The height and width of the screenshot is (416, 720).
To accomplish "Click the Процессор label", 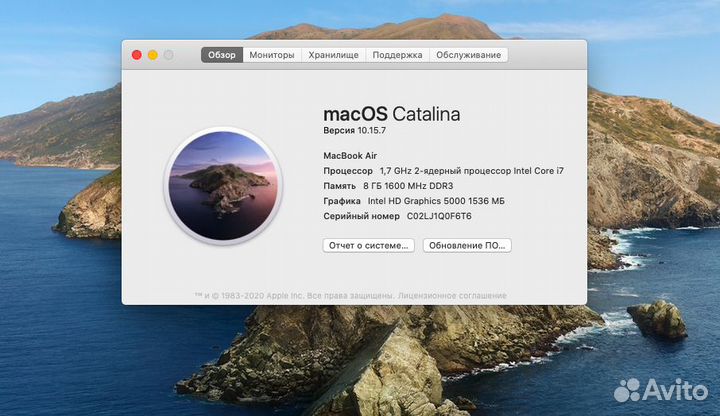I will click(348, 171).
